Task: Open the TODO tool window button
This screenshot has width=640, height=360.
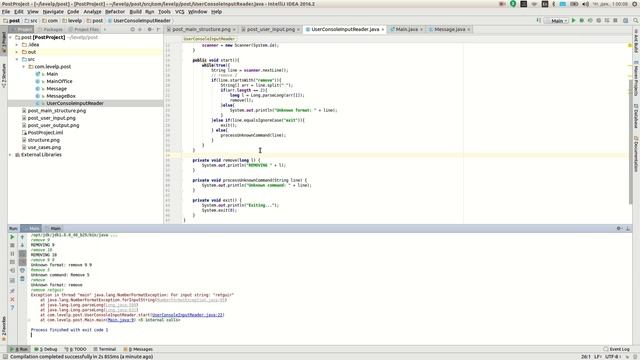Action: [x=75, y=349]
